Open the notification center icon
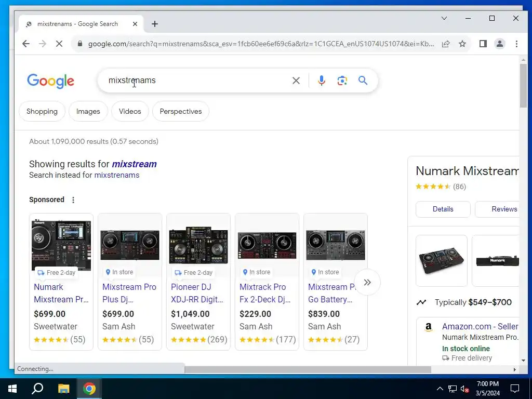 click(515, 389)
